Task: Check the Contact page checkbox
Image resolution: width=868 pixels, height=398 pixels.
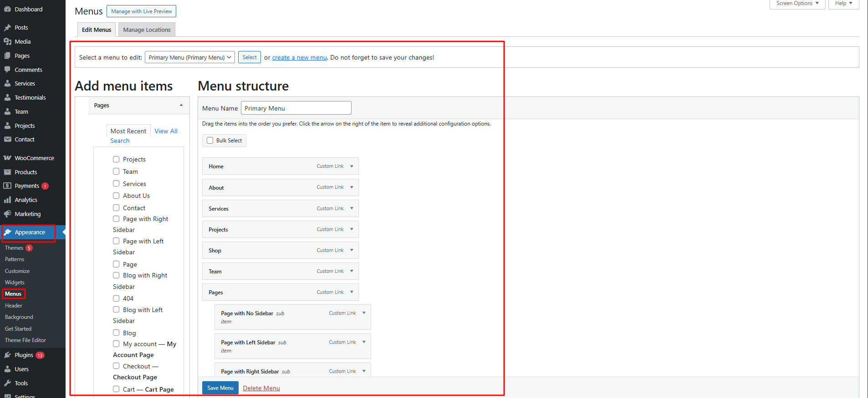Action: coord(116,207)
